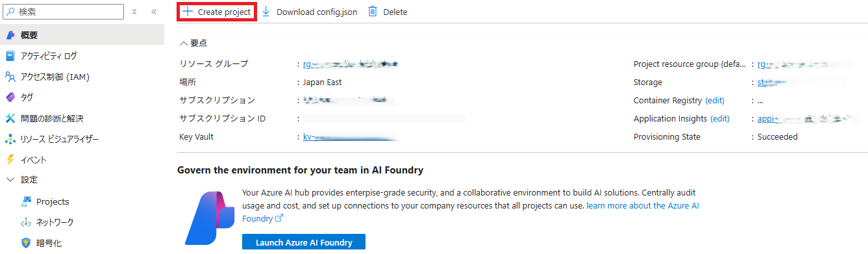
Task: Click into the 検索 search box
Action: tap(63, 12)
